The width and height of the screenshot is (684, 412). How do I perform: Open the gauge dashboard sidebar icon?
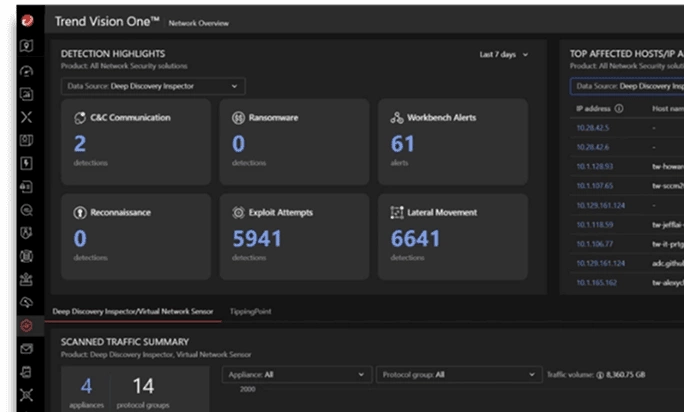(x=27, y=71)
